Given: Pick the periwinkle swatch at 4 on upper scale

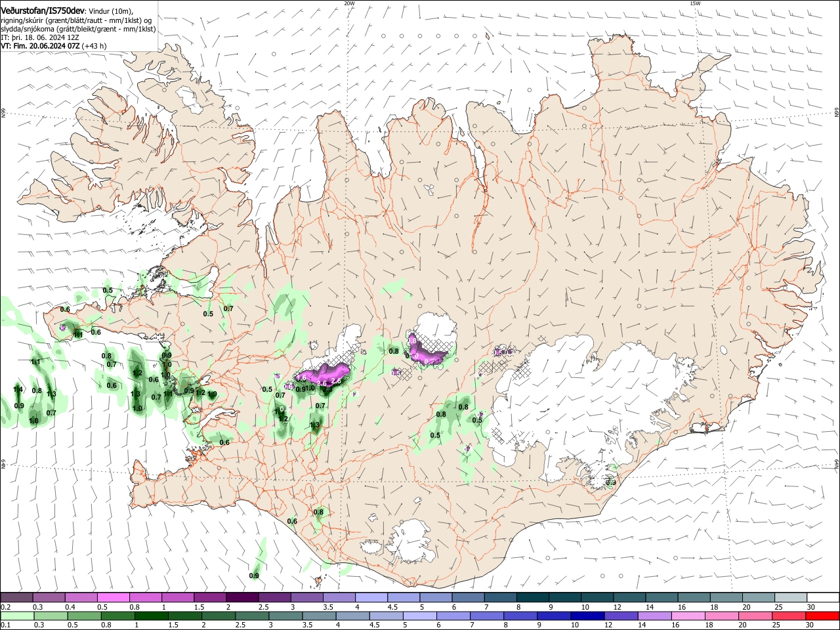Looking at the screenshot, I should click(371, 598).
